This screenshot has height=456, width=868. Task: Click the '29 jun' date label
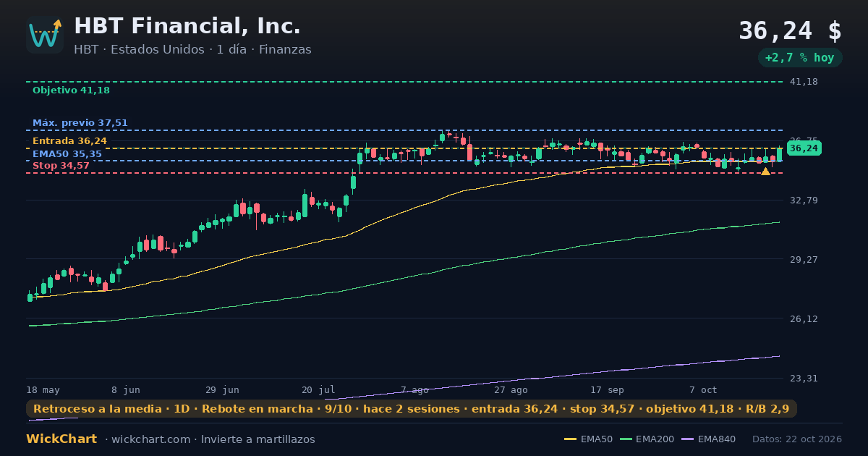click(222, 390)
